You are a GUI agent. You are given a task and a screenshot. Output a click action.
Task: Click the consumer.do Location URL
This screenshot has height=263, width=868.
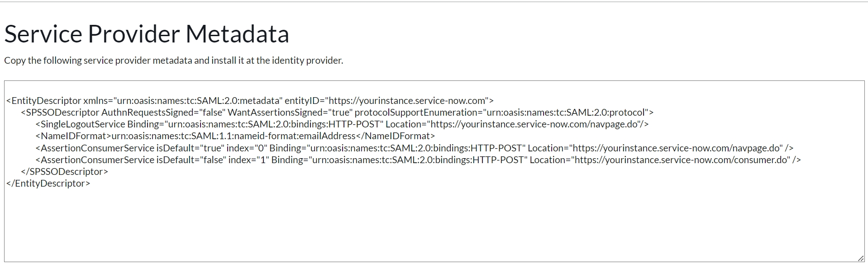680,160
